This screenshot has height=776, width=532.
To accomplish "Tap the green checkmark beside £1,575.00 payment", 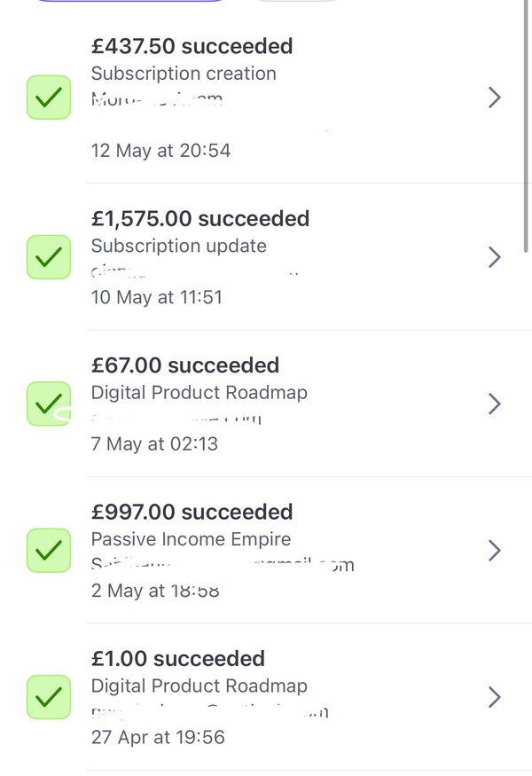I will tap(49, 257).
